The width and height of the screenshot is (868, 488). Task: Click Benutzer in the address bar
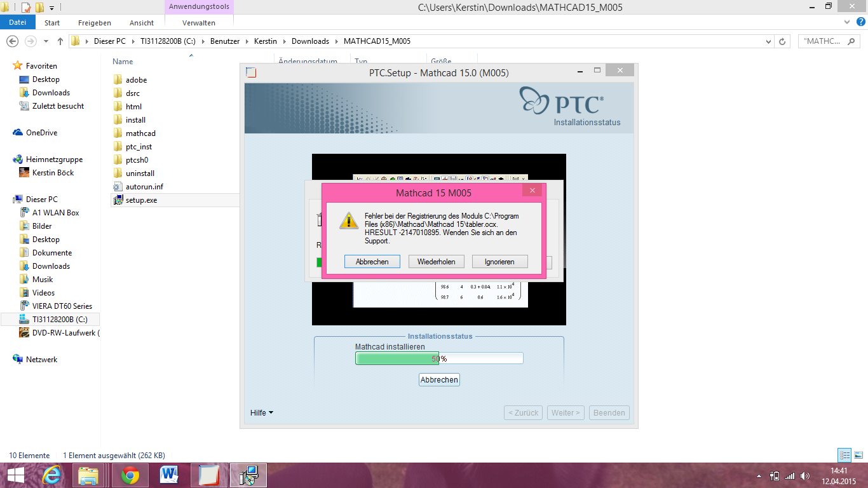(x=225, y=41)
